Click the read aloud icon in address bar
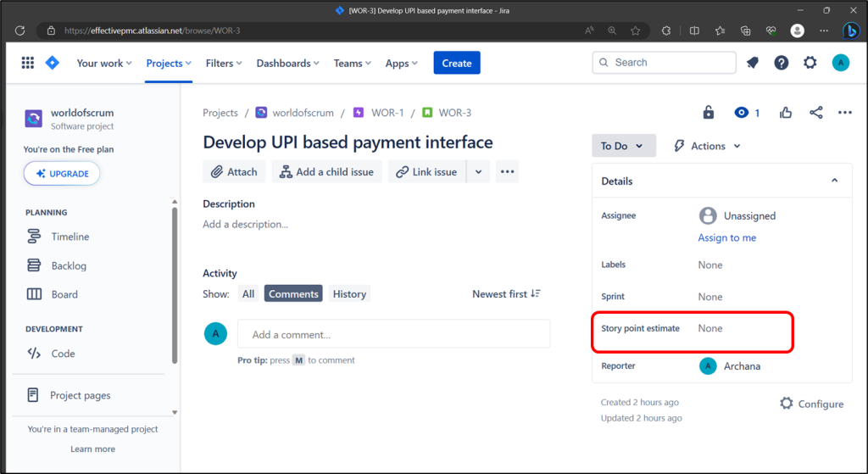 (x=589, y=31)
